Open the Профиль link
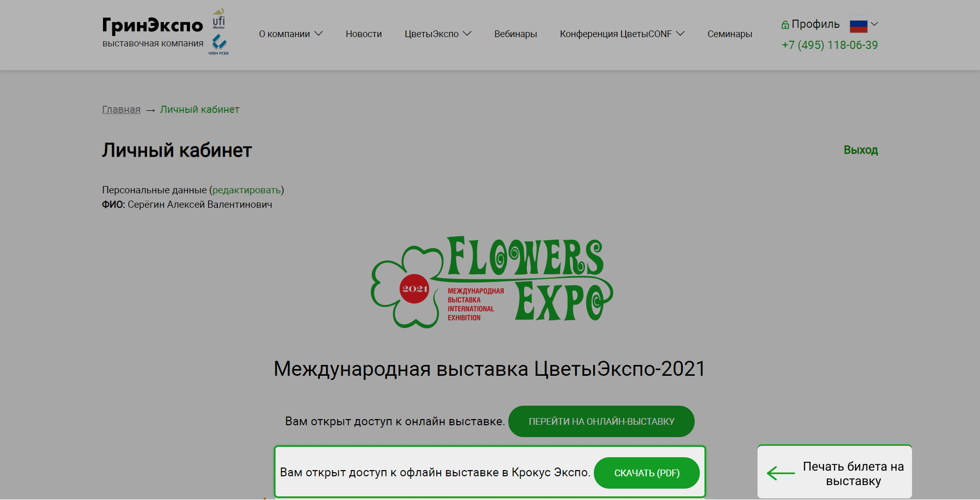Image resolution: width=980 pixels, height=500 pixels. [x=815, y=24]
